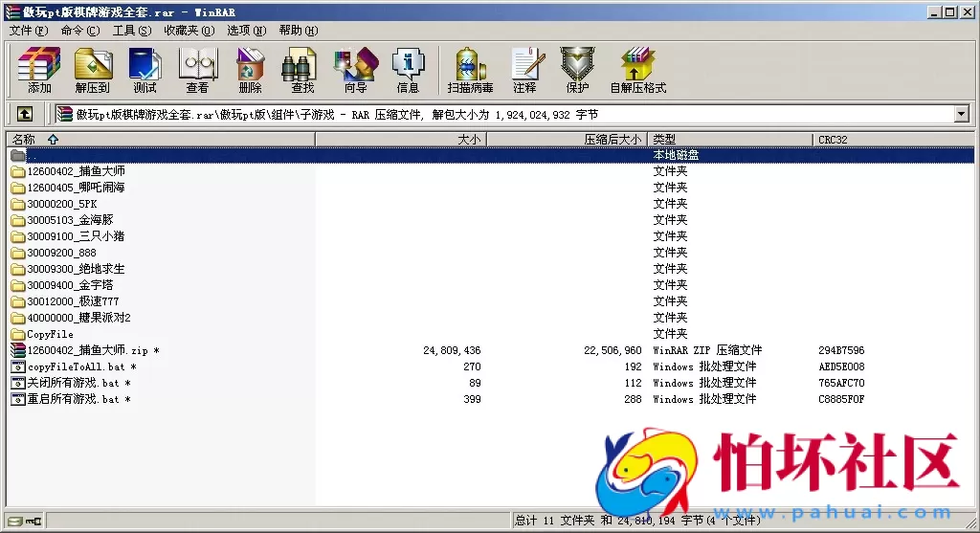The height and width of the screenshot is (533, 980).
Task: Click the parent directory (..) folder icon
Action: 18,155
